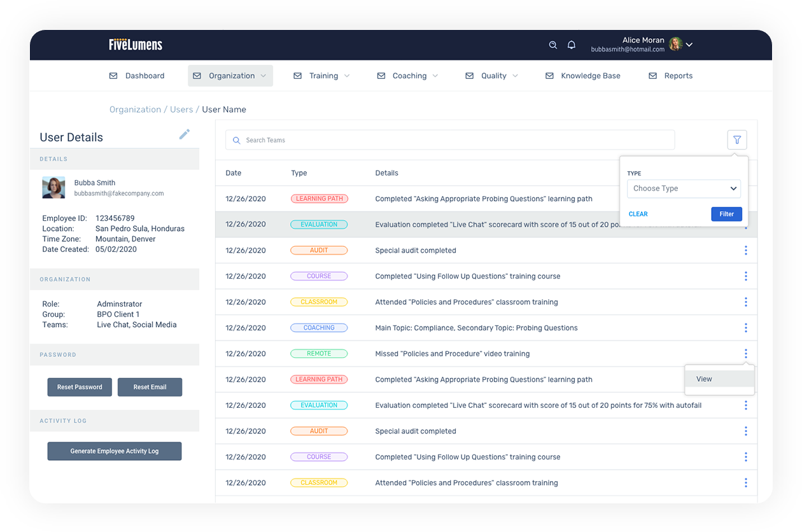Open options for last classroom training row

745,483
